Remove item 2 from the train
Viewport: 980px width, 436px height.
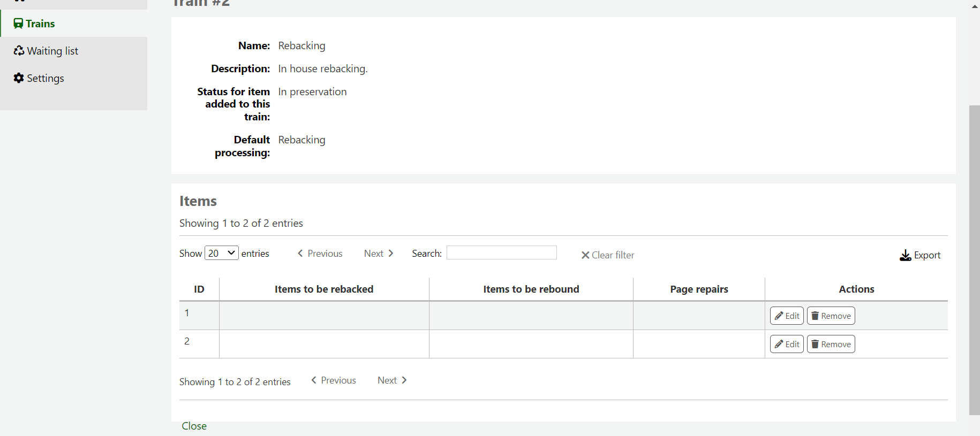pyautogui.click(x=831, y=344)
